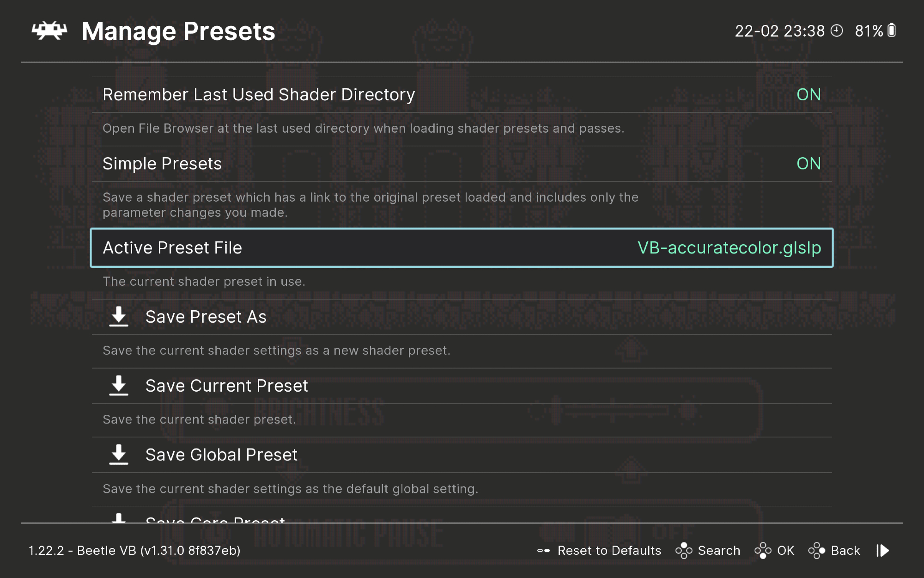Toggle Remember Last Used Shader Directory ON value
This screenshot has width=924, height=578.
click(x=808, y=95)
